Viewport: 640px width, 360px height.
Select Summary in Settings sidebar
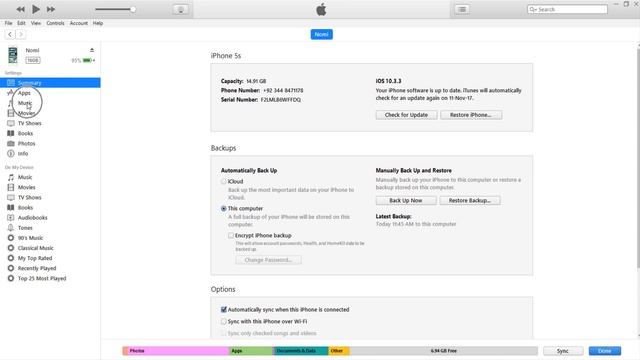[x=50, y=82]
